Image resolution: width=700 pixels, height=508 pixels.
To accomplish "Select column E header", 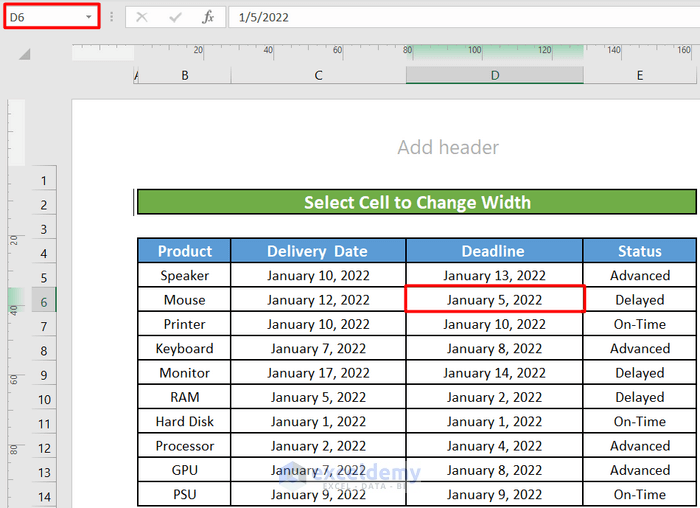I will click(640, 75).
